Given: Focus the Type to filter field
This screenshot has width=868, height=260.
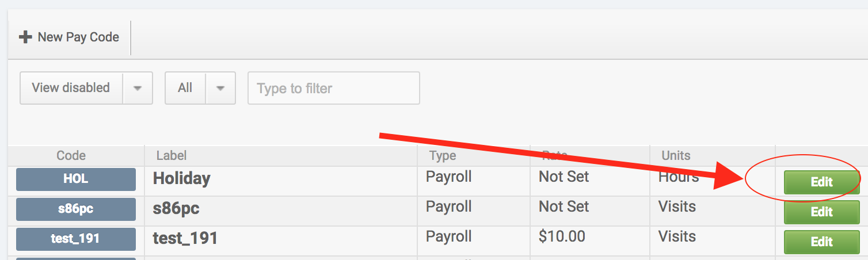Looking at the screenshot, I should point(333,88).
